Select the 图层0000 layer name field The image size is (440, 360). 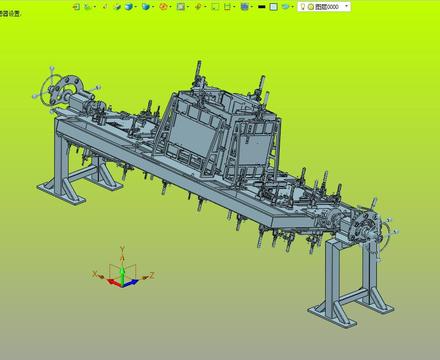327,7
